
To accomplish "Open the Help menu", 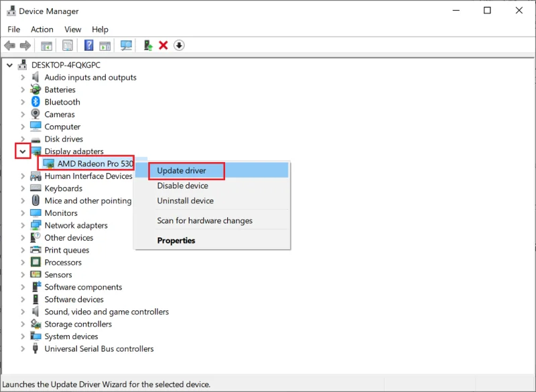I will point(100,29).
